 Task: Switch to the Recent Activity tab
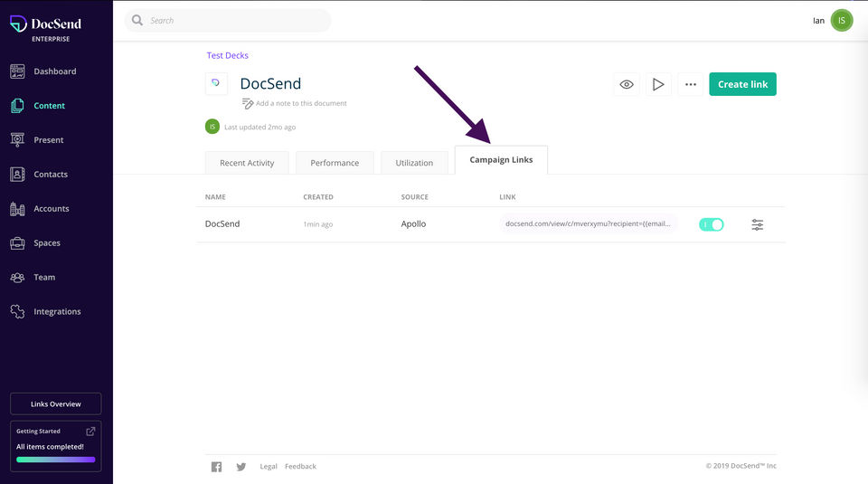coord(247,163)
